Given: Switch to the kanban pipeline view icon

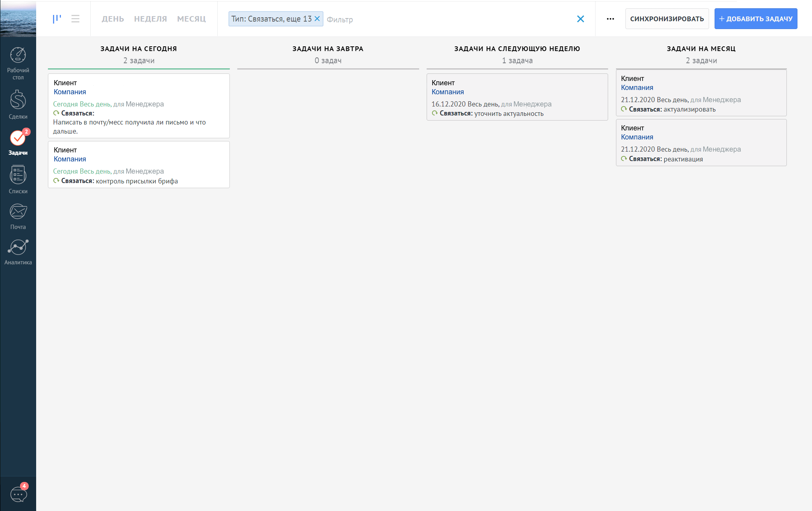Looking at the screenshot, I should click(57, 18).
